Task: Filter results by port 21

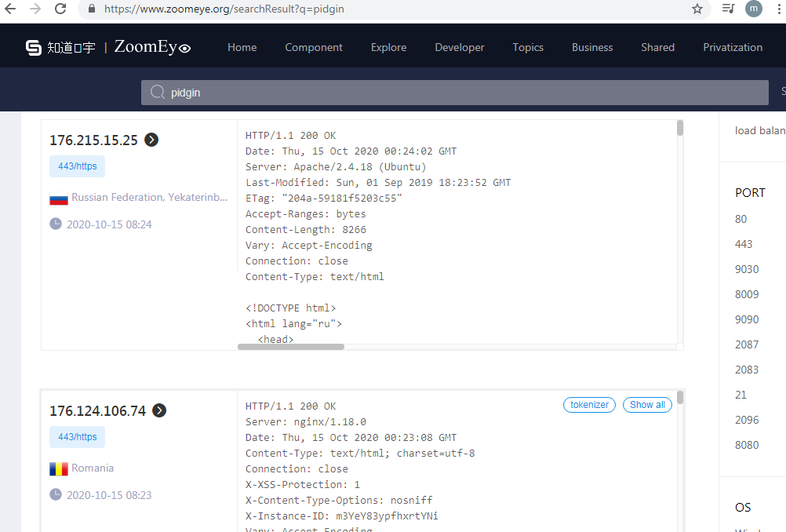Action: (741, 395)
